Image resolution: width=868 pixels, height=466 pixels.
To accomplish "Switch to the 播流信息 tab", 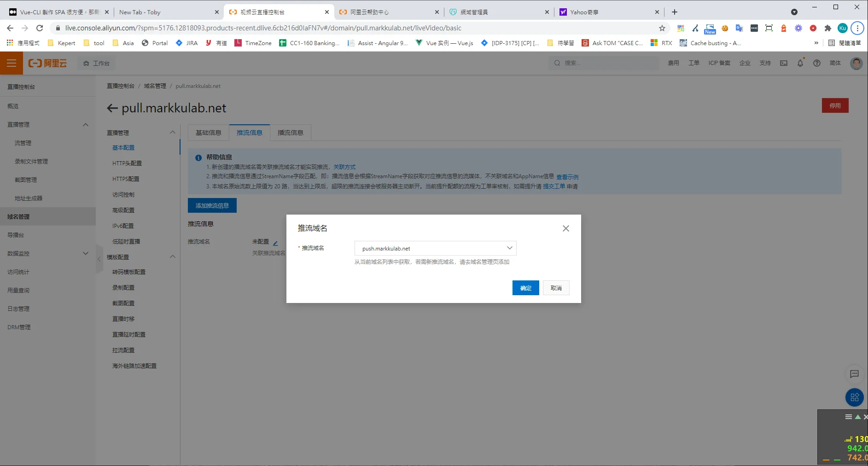I will click(290, 133).
